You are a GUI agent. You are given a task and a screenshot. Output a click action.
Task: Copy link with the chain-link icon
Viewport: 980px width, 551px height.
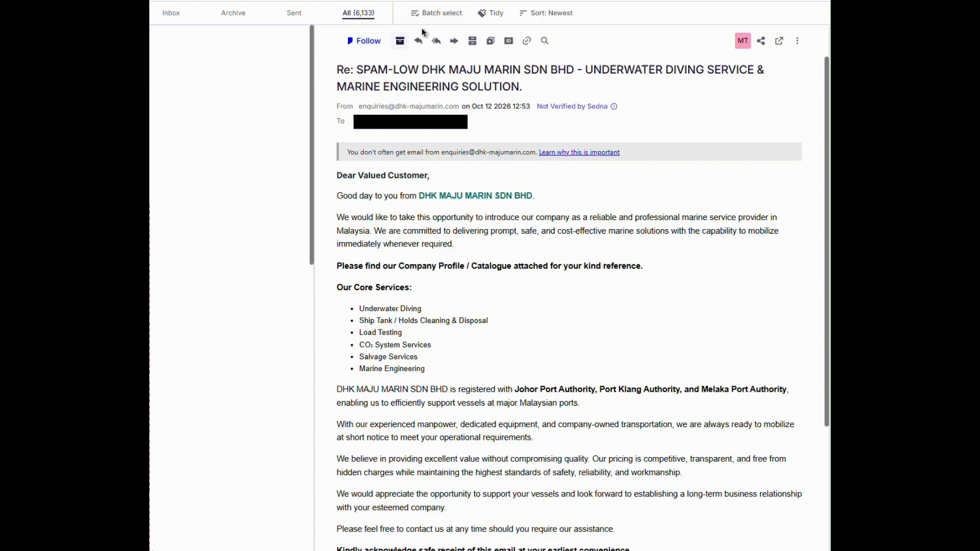(527, 41)
